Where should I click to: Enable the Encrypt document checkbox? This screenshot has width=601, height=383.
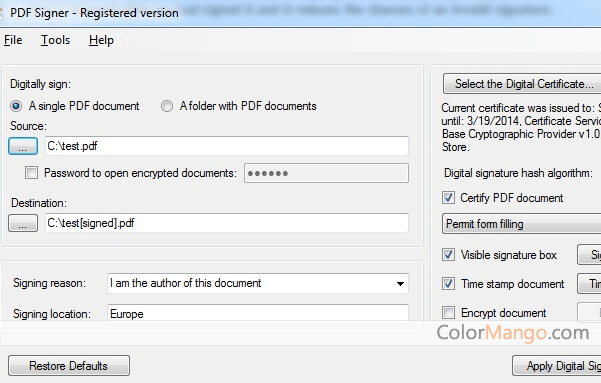tap(448, 312)
